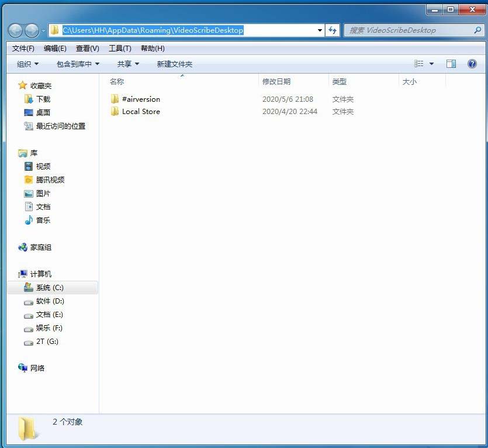The image size is (488, 448).
Task: Open the 视频 library
Action: click(x=43, y=166)
